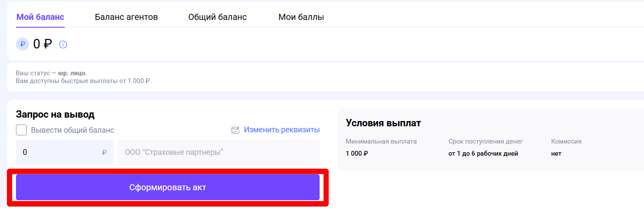
Task: Select the Общий баланс tab
Action: point(217,17)
